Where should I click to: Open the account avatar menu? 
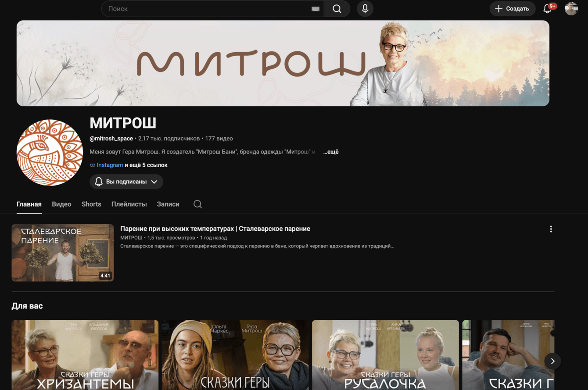tap(571, 9)
